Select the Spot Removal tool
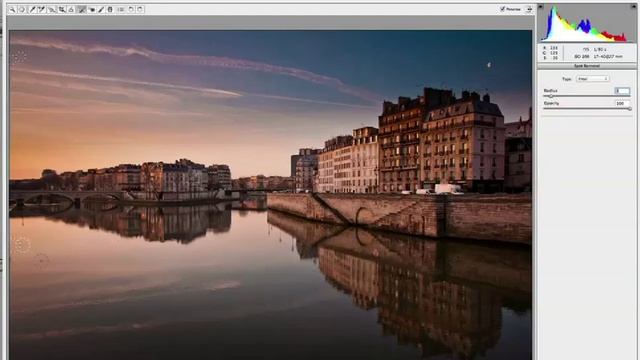 (82, 9)
